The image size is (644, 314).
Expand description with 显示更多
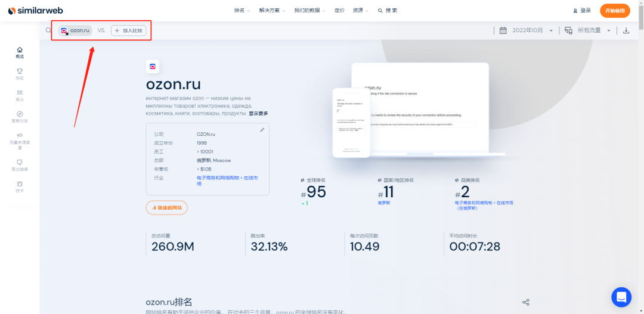[258, 114]
